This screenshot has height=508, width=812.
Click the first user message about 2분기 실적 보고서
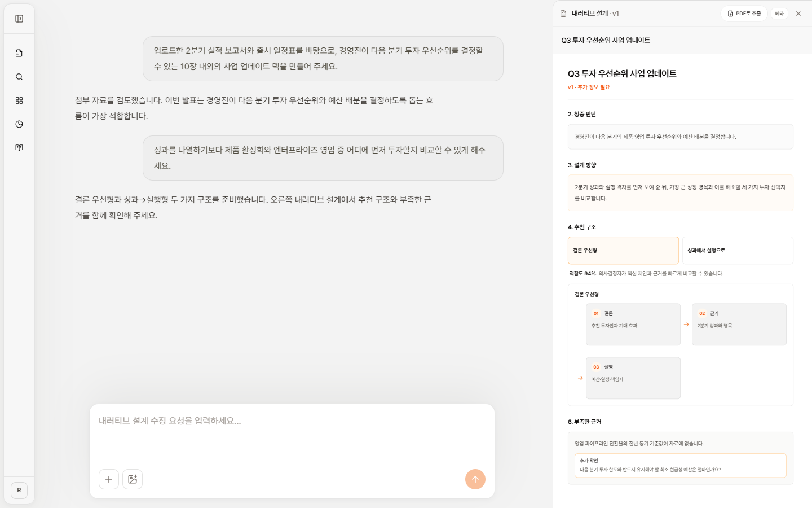click(x=323, y=59)
